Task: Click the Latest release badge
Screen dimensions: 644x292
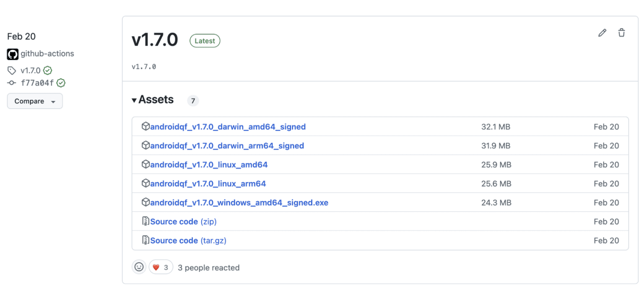Action: 205,41
